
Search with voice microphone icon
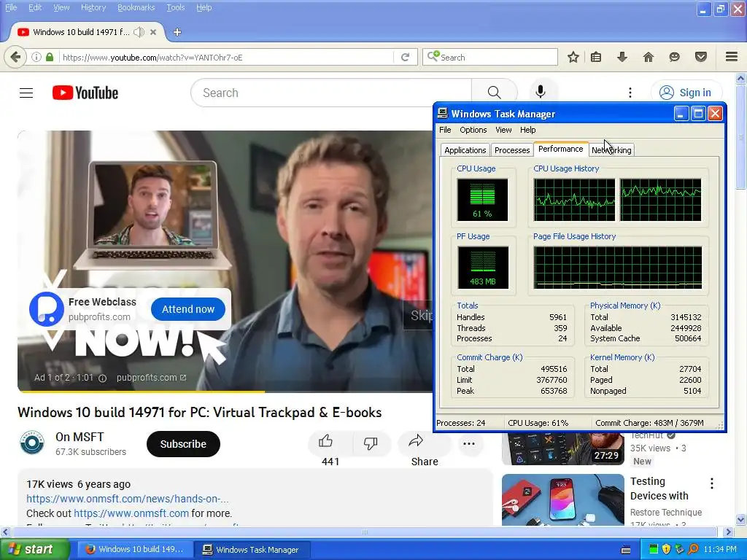[541, 92]
